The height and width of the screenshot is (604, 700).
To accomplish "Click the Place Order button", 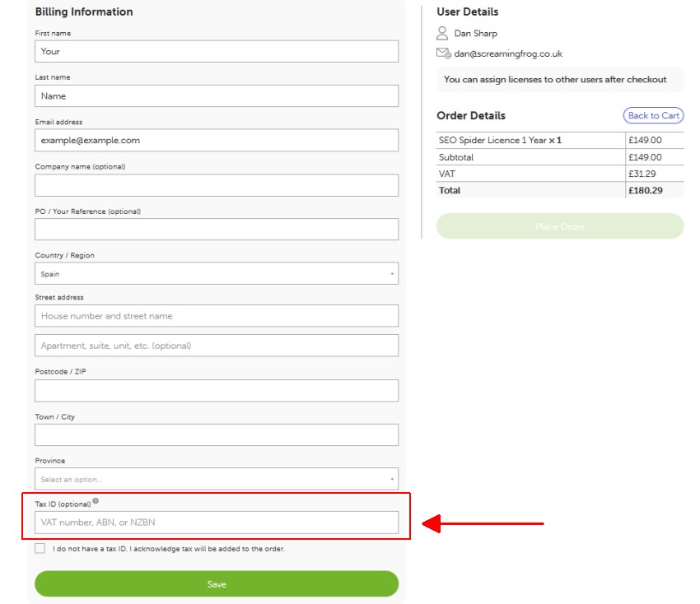I will (559, 226).
